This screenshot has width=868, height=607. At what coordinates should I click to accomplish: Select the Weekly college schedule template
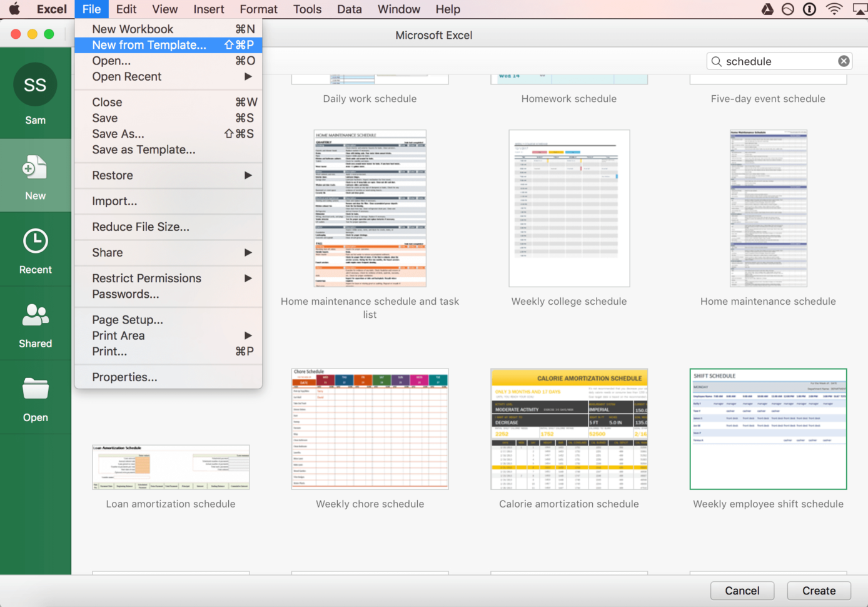click(568, 208)
